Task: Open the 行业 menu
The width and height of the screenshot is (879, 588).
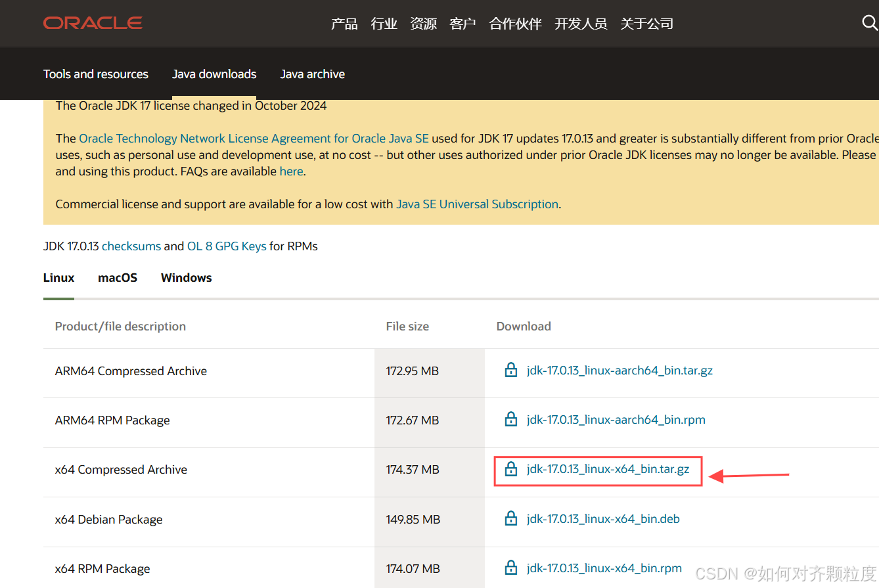Action: (384, 24)
